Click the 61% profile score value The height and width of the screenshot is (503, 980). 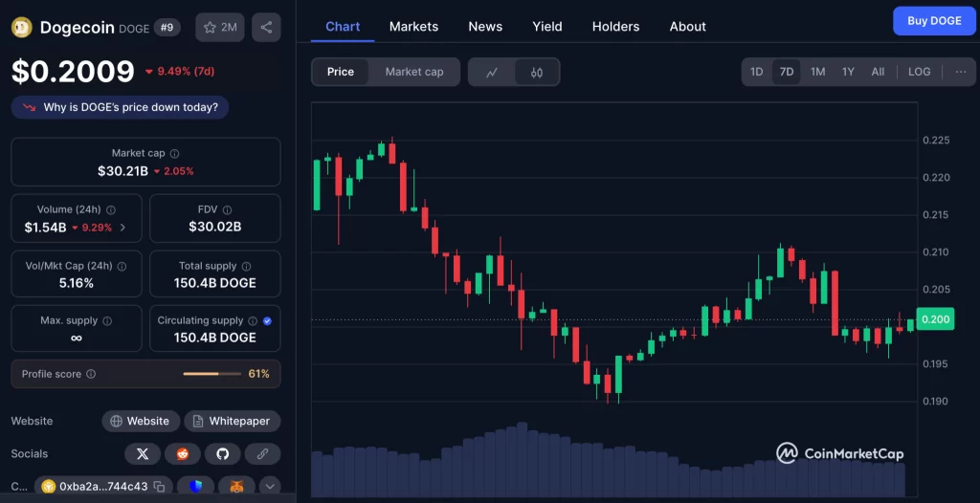click(258, 374)
